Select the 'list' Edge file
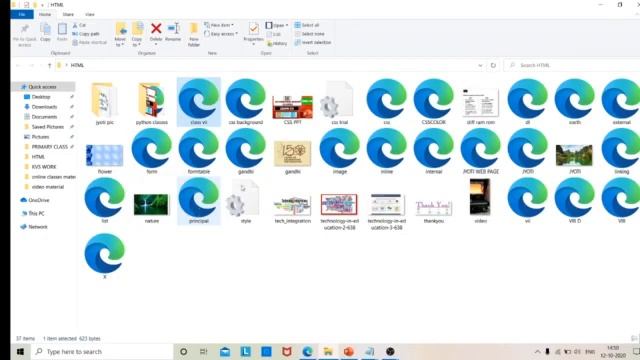This screenshot has width=640, height=360. 104,201
